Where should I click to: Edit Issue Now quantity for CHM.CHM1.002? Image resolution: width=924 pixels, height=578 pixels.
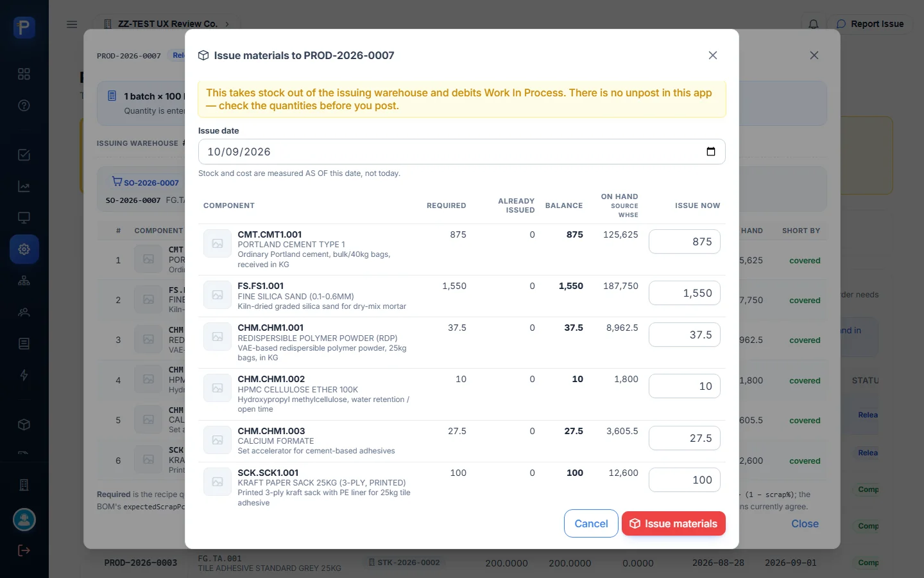685,386
